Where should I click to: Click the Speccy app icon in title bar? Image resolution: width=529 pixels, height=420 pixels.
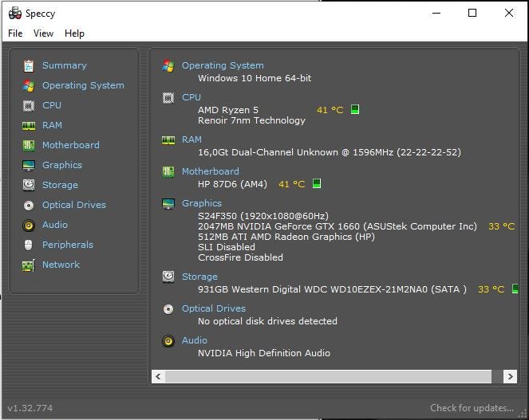coord(15,13)
